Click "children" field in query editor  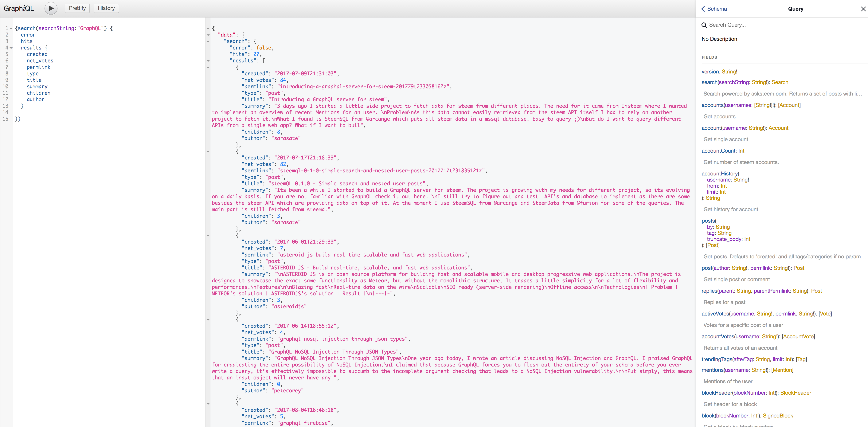39,93
